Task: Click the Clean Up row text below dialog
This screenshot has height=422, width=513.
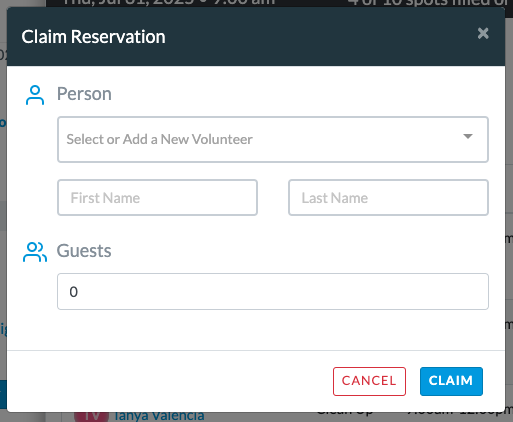Action: pos(345,414)
